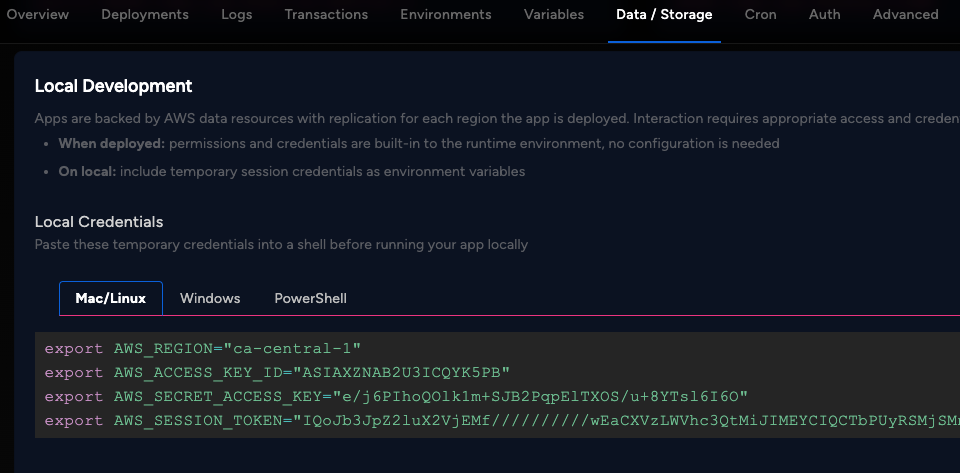The height and width of the screenshot is (473, 960).
Task: Click the "On local" bullet text
Action: pos(291,171)
